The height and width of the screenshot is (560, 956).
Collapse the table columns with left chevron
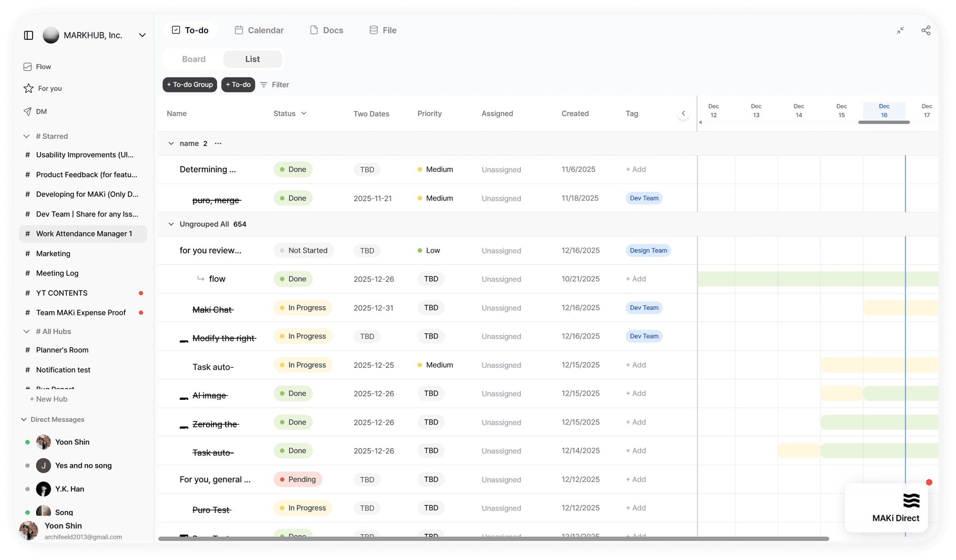(683, 113)
